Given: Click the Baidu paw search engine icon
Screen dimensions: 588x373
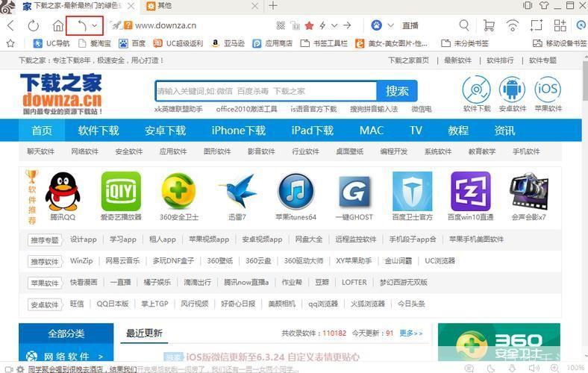Looking at the screenshot, I should [377, 25].
